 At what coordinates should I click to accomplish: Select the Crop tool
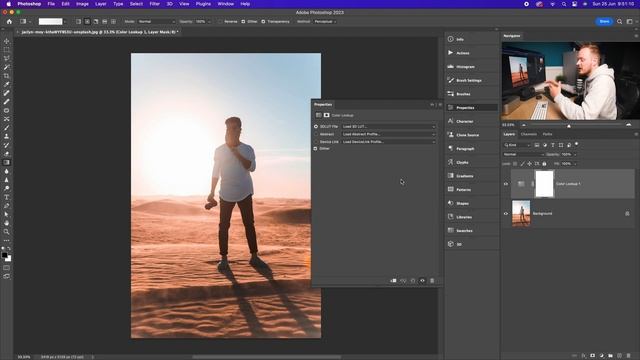[x=7, y=76]
